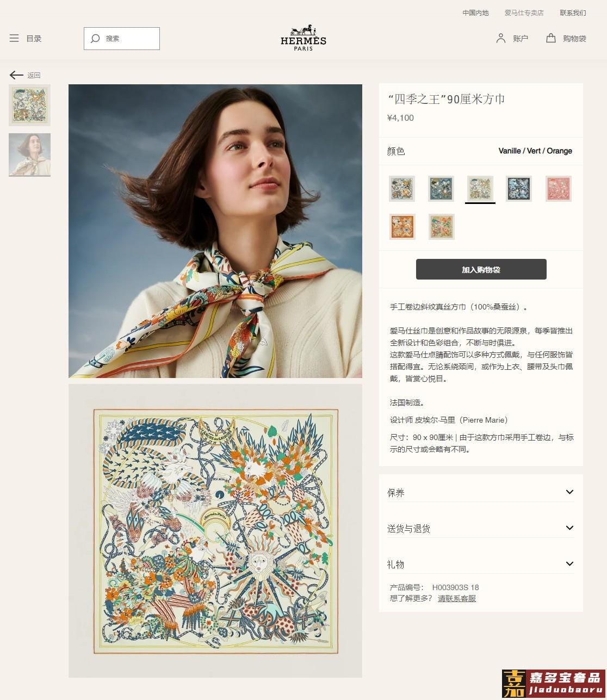Click the back arrow next to 返回
This screenshot has height=700, width=607.
click(x=16, y=75)
